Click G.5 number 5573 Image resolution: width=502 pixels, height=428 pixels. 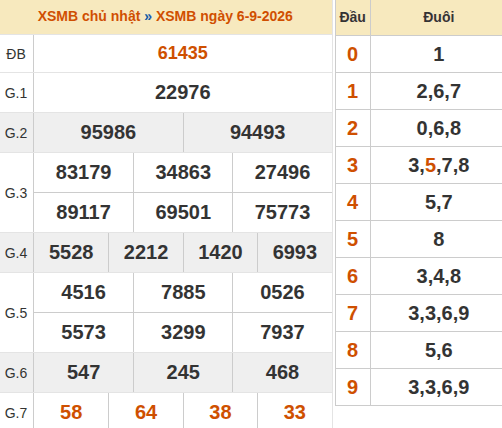point(83,332)
